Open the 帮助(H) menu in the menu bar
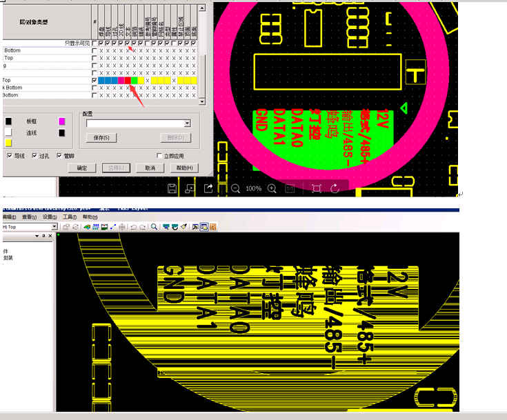The width and height of the screenshot is (507, 420). click(x=90, y=217)
